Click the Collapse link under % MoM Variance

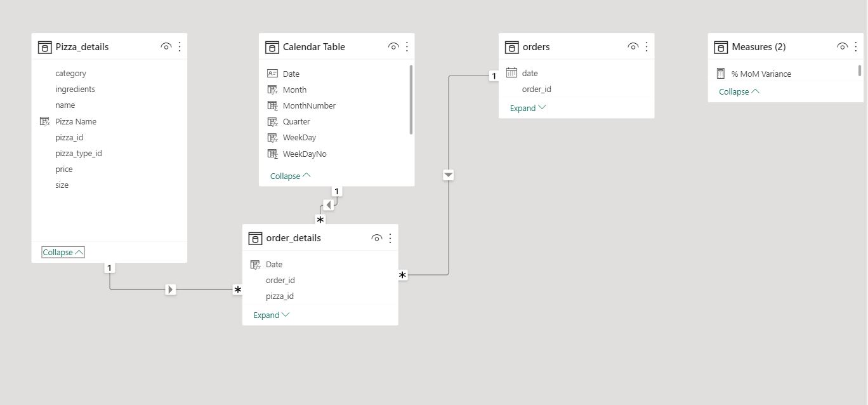point(735,91)
